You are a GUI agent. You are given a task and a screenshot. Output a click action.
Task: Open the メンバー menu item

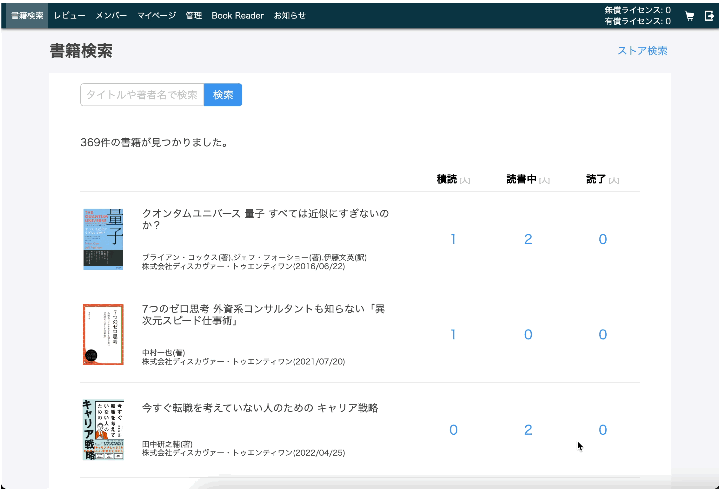tap(111, 16)
